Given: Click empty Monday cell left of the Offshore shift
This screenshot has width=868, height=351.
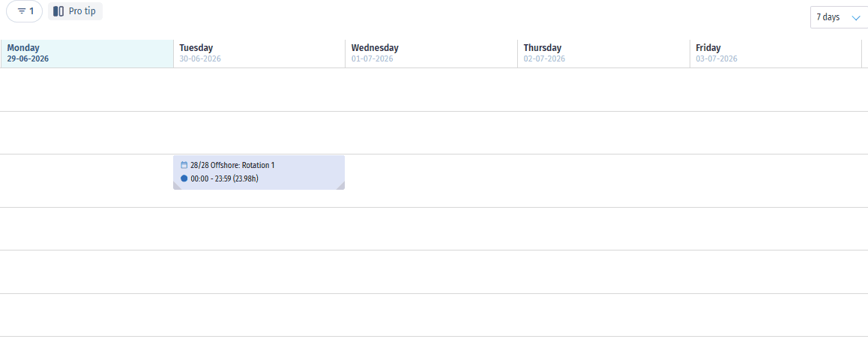Looking at the screenshot, I should [88, 181].
